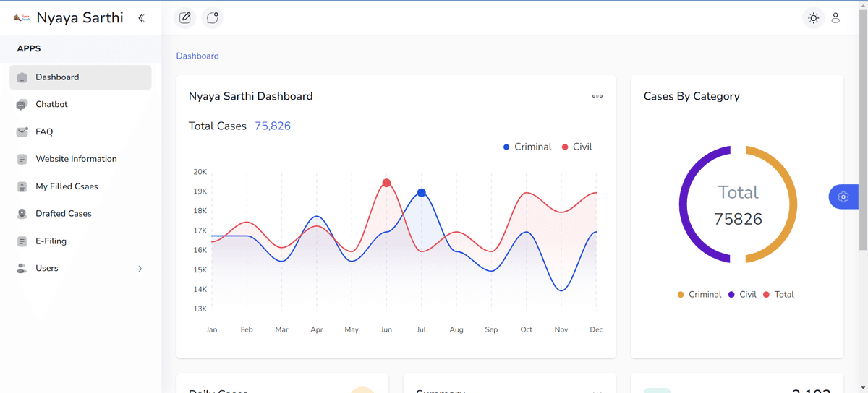Viewport: 868px width, 393px height.
Task: Expand the Users submenu chevron
Action: click(x=140, y=269)
